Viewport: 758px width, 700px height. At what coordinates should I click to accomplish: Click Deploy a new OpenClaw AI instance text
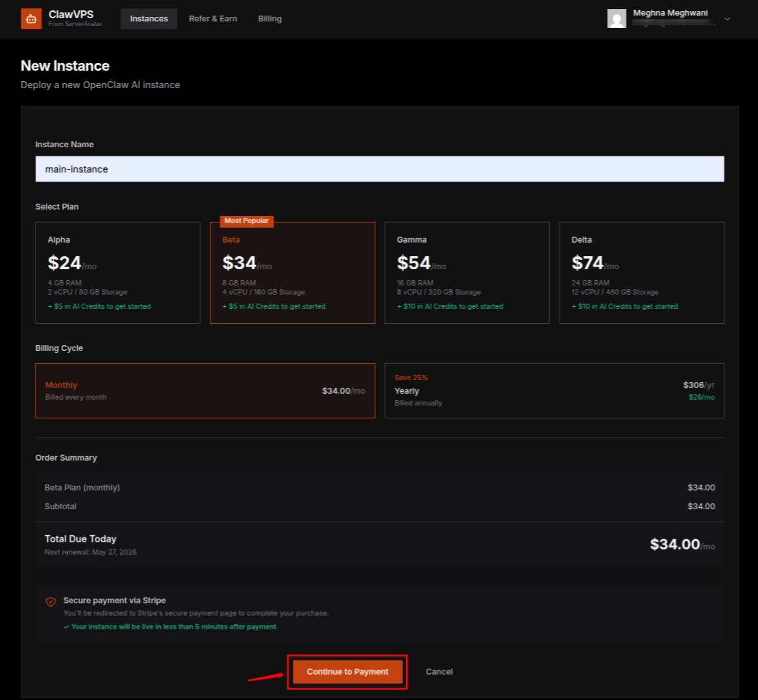[x=100, y=84]
